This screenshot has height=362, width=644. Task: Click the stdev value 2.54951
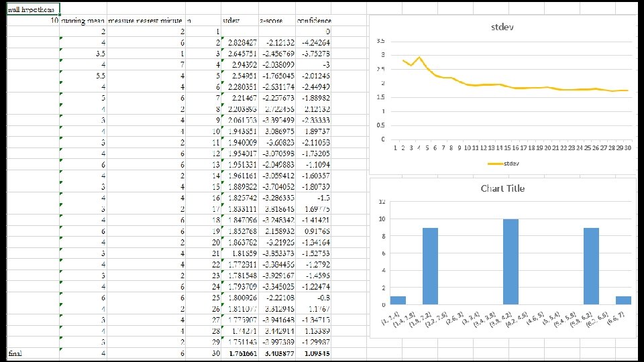pyautogui.click(x=239, y=76)
